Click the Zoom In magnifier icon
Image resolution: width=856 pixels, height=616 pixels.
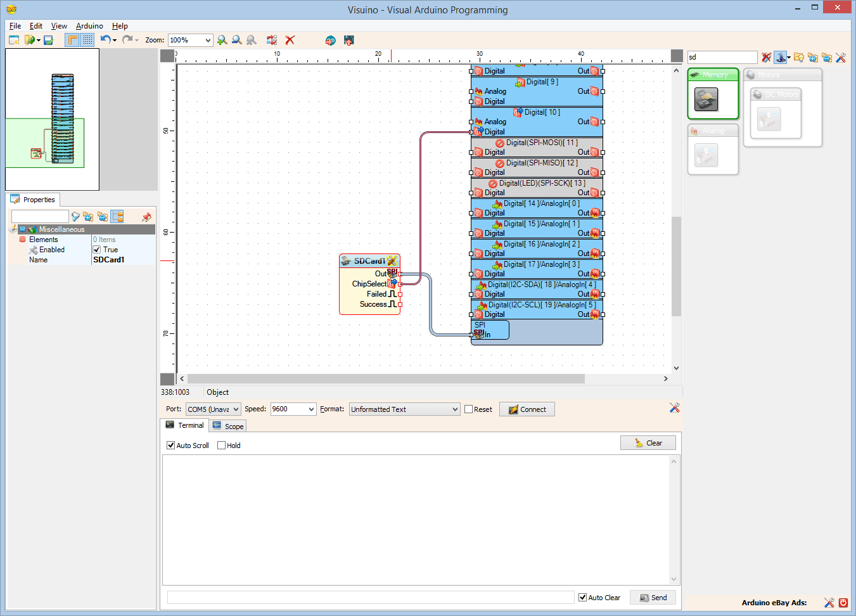point(222,40)
